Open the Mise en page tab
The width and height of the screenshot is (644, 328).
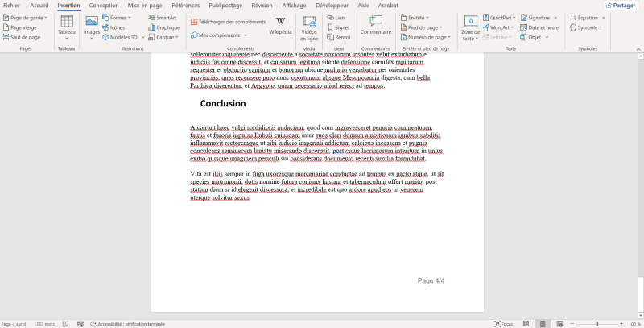(145, 6)
